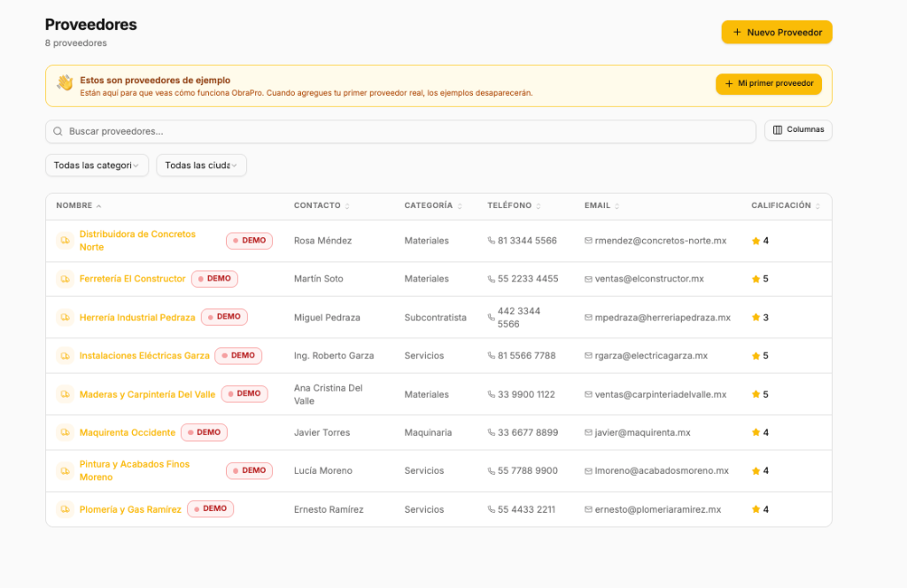Image resolution: width=907 pixels, height=588 pixels.
Task: Click the phone icon next to 55 2233 4455
Action: (491, 279)
